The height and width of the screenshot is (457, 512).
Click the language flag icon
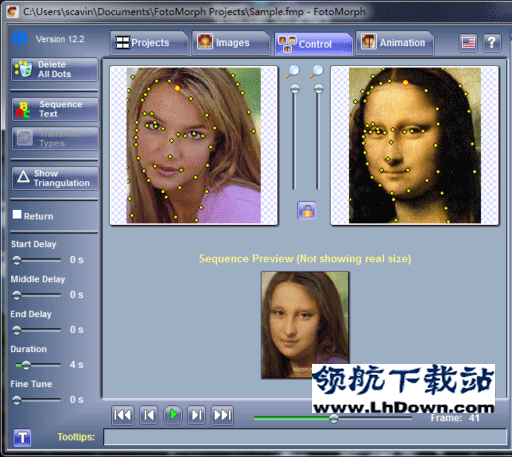pos(468,43)
